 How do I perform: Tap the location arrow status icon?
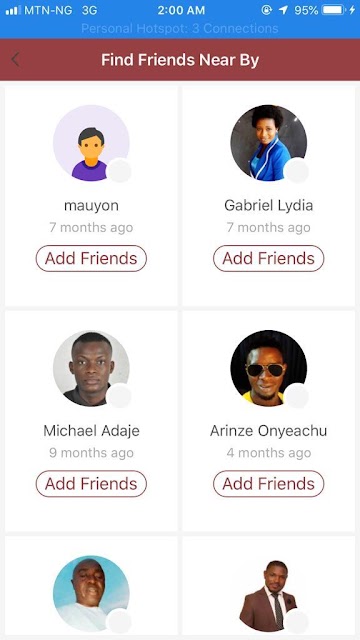[x=283, y=10]
